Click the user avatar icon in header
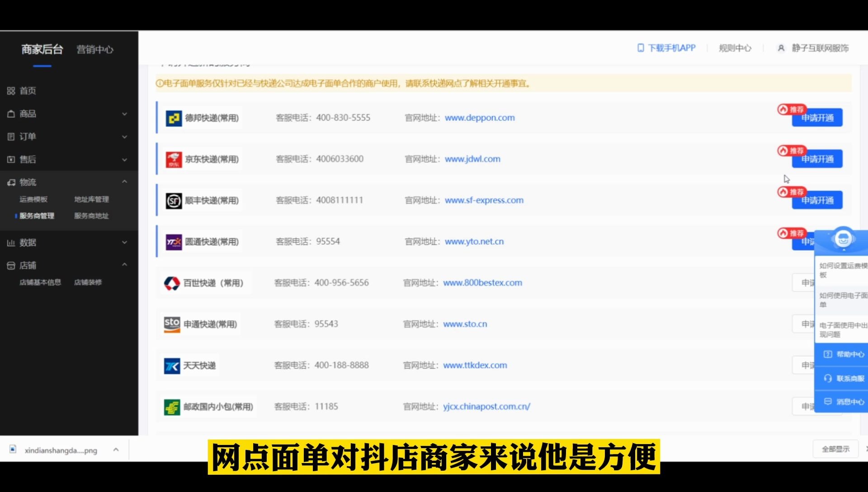Screen dimensions: 868x492 (781, 48)
